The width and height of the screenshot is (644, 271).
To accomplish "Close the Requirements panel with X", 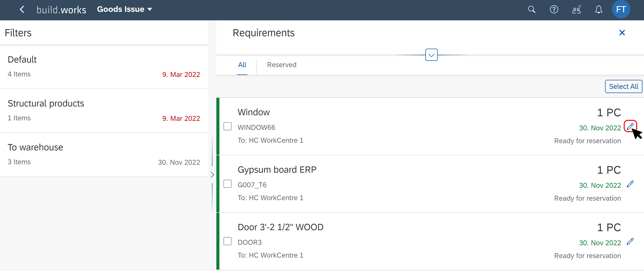I will click(x=622, y=33).
